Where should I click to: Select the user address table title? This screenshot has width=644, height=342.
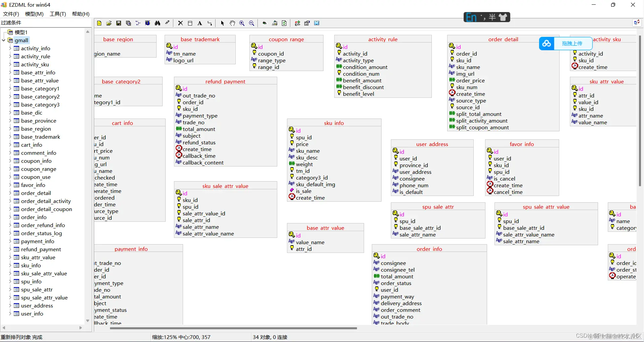432,144
